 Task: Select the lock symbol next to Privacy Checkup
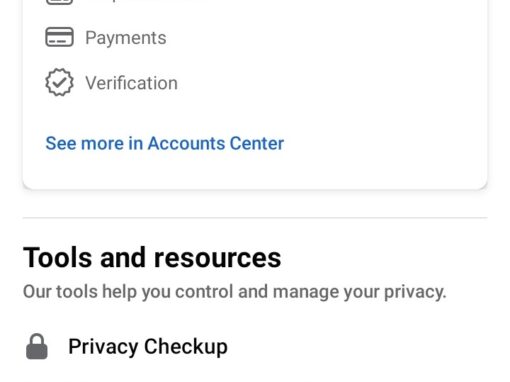[37, 347]
